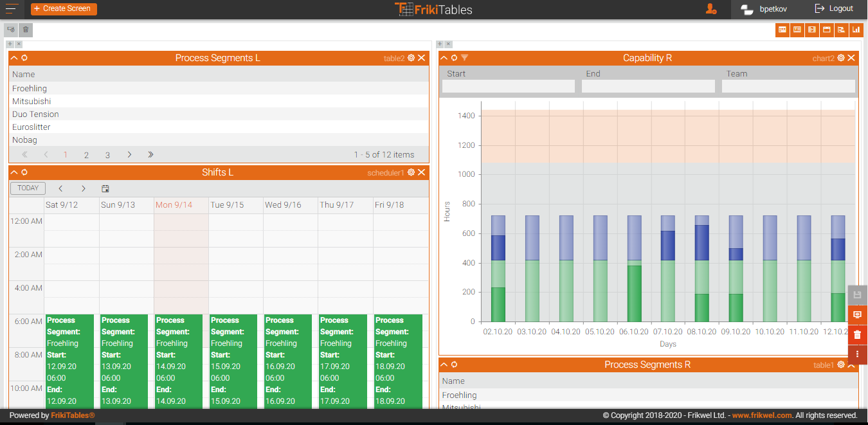The height and width of the screenshot is (425, 868).
Task: Click the filter funnel icon in Capability R
Action: click(464, 58)
